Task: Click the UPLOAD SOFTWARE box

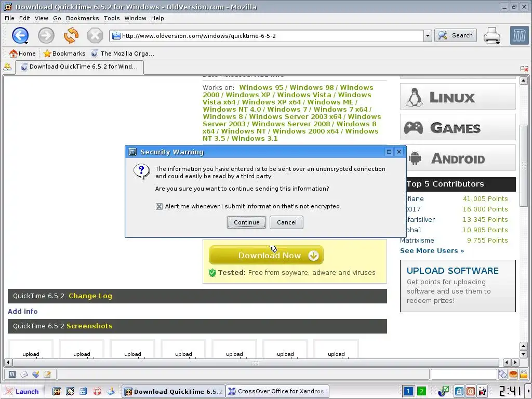Action: [x=458, y=286]
